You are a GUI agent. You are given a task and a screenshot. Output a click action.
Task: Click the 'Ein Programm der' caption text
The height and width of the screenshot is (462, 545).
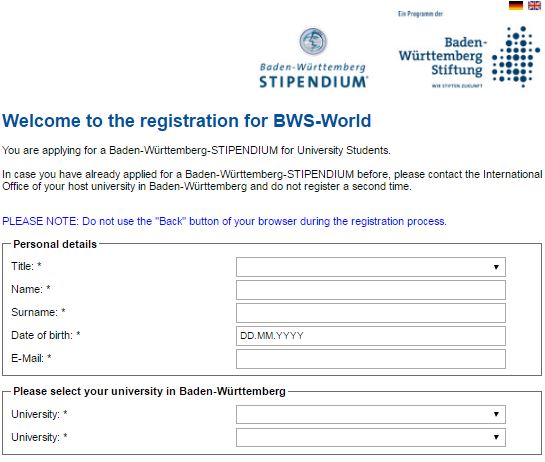(x=420, y=14)
